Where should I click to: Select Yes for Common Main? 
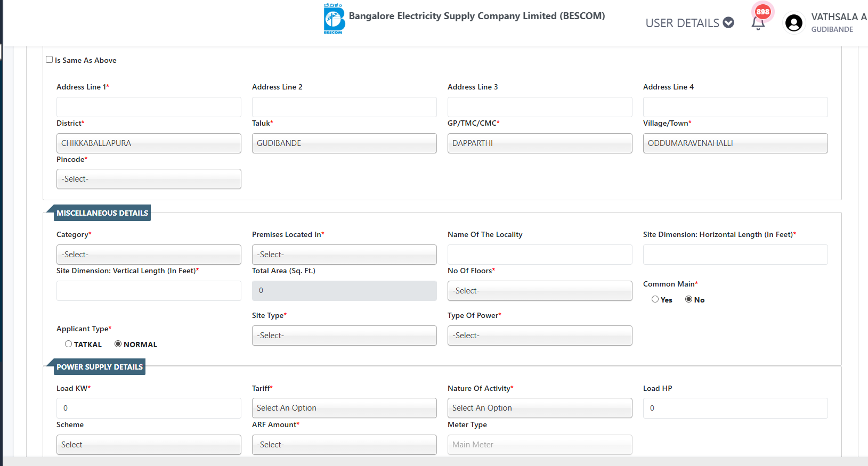pos(655,299)
